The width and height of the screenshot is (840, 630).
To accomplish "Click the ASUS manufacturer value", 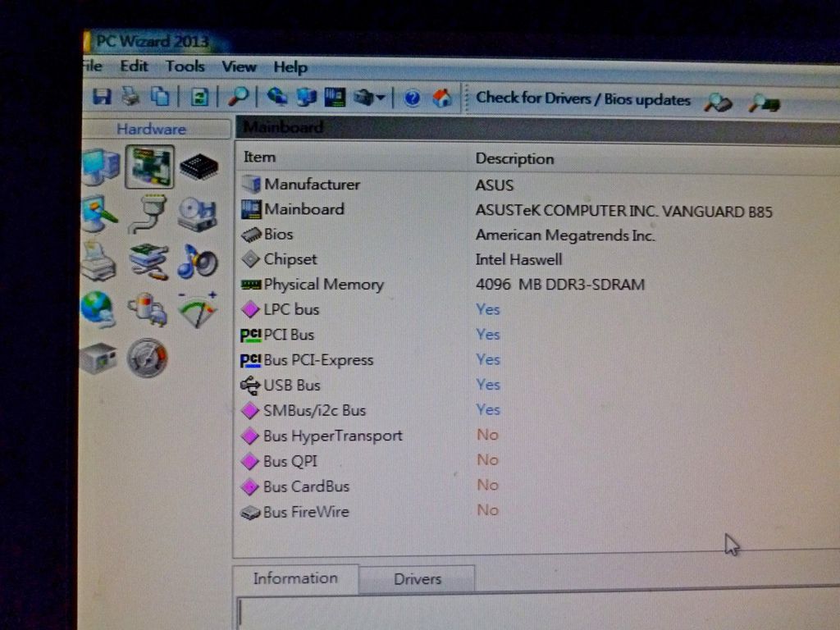I will point(495,185).
